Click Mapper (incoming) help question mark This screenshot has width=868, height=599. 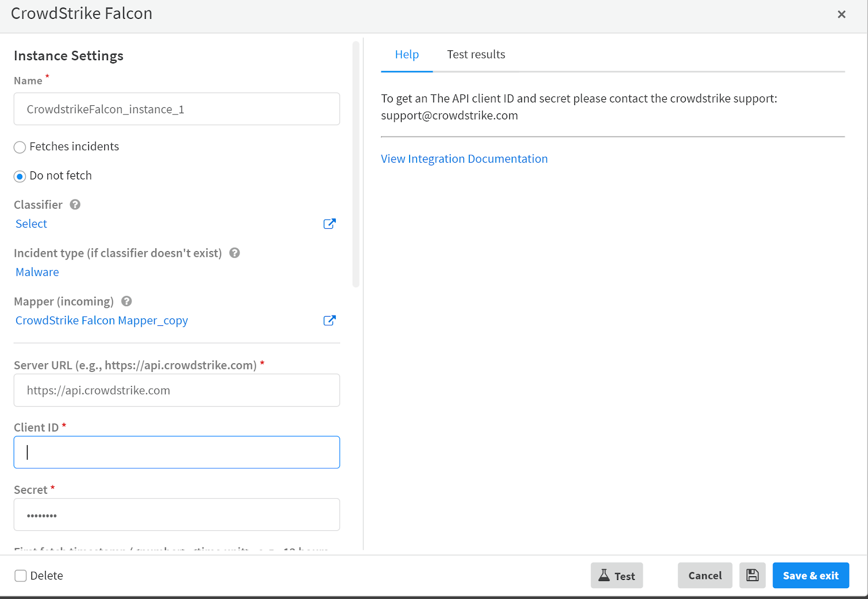pyautogui.click(x=126, y=301)
